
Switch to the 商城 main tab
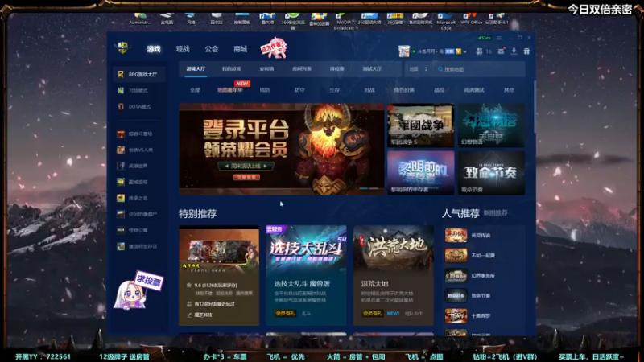pos(240,49)
